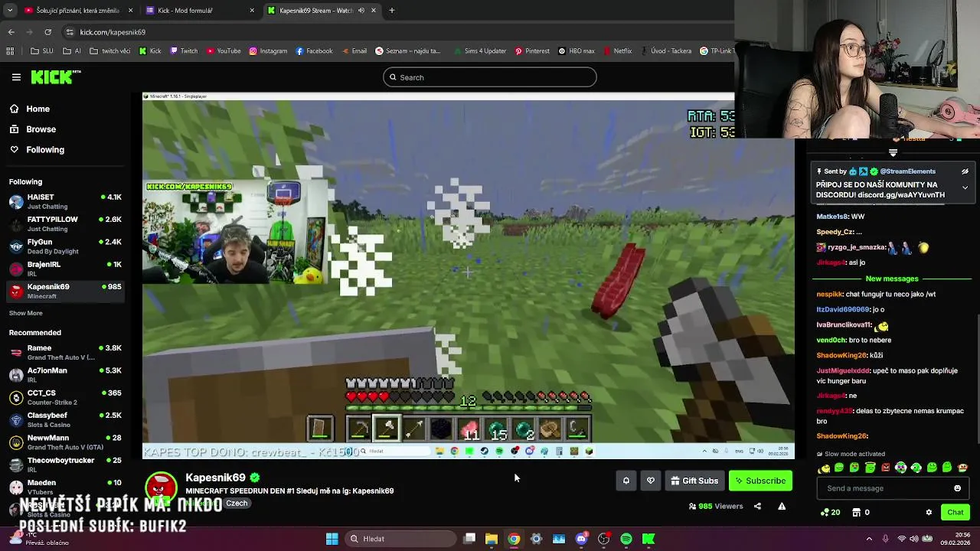Screen dimensions: 980x551
Task: Open Chrome from the taskbar
Action: click(514, 539)
